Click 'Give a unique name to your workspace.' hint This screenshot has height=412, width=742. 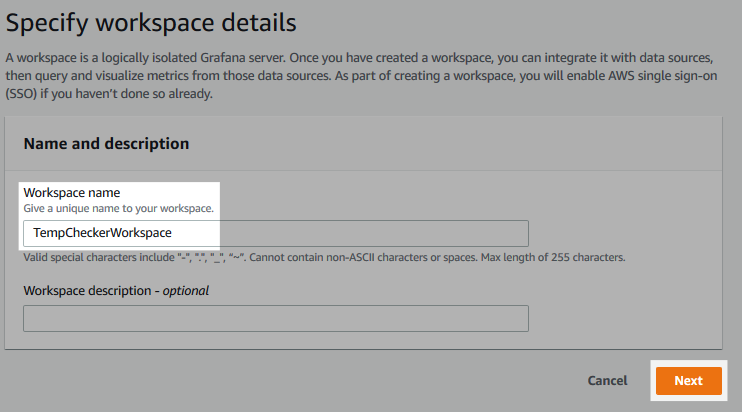pyautogui.click(x=119, y=208)
